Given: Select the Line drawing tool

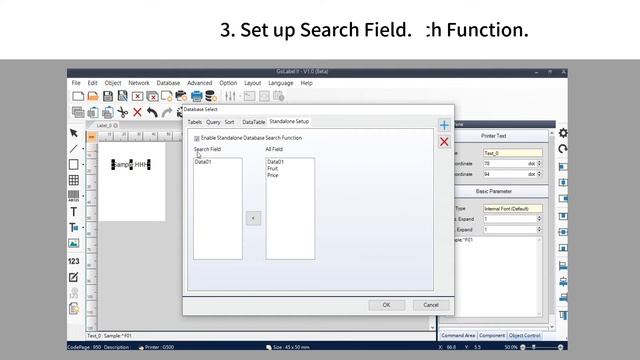Looking at the screenshot, I should pyautogui.click(x=74, y=149).
